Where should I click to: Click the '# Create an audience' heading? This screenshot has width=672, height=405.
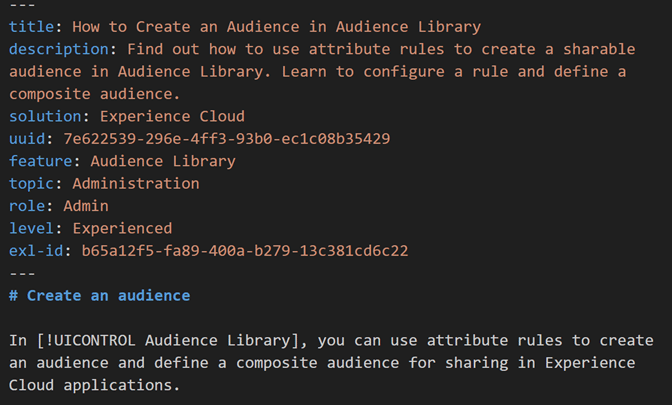[99, 295]
